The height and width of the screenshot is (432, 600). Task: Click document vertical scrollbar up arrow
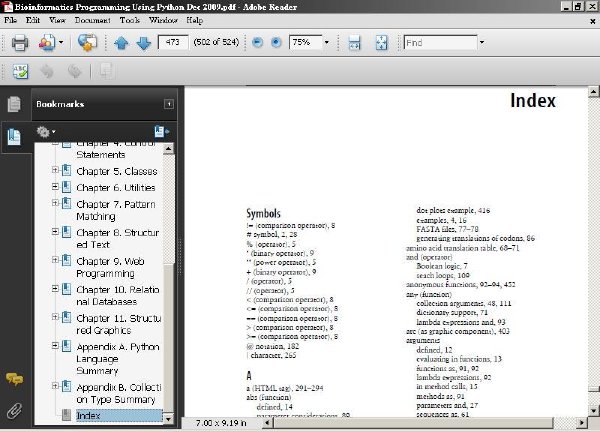point(593,91)
